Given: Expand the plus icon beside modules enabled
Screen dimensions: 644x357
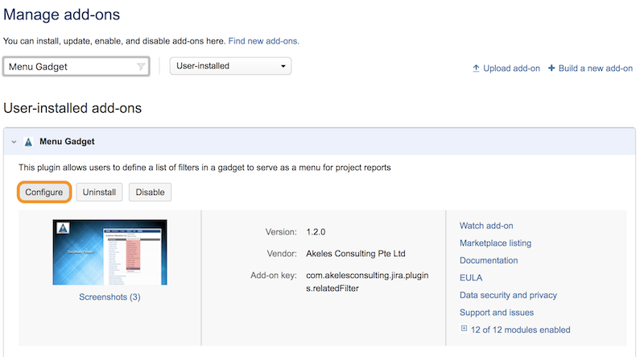Looking at the screenshot, I should click(x=464, y=329).
